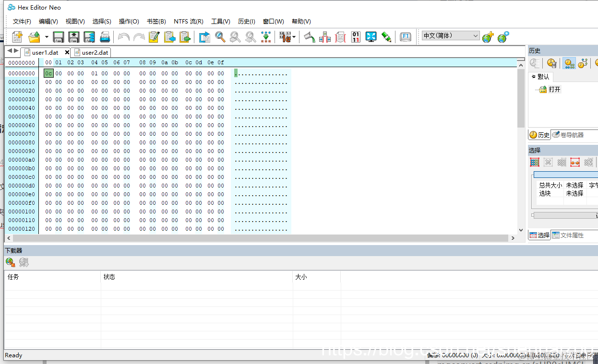The image size is (598, 364).
Task: Click the Go to offset icon
Action: (205, 37)
